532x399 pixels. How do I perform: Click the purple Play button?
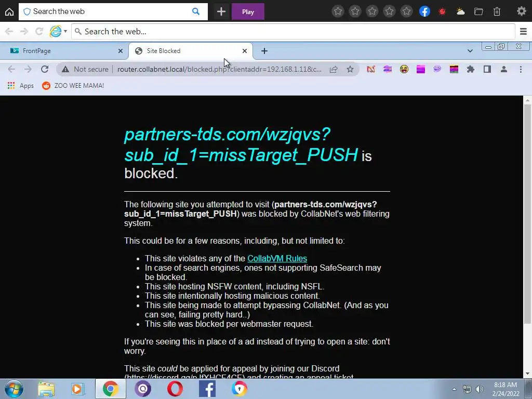pyautogui.click(x=248, y=11)
